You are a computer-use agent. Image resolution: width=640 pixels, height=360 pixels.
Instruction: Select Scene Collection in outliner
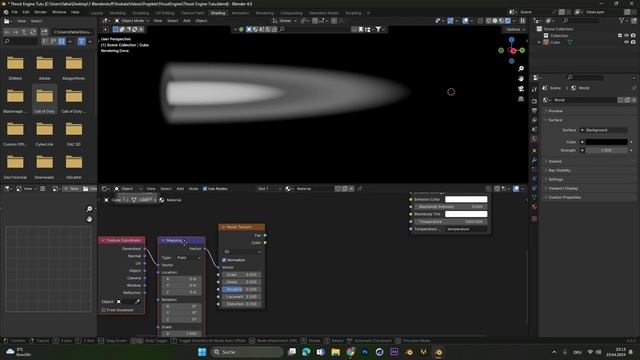(x=558, y=29)
